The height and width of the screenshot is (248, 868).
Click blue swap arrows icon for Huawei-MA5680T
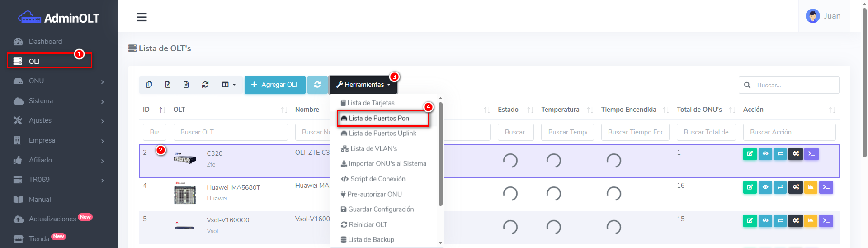[x=780, y=187]
